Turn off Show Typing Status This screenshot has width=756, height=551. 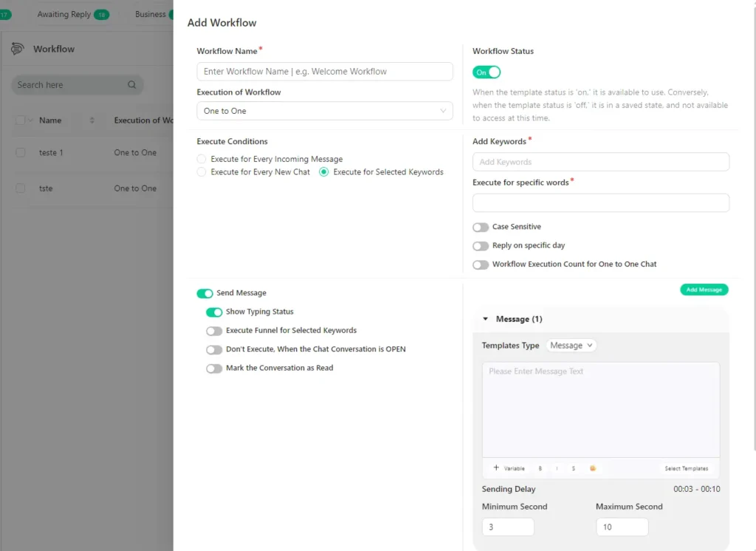[x=214, y=312]
